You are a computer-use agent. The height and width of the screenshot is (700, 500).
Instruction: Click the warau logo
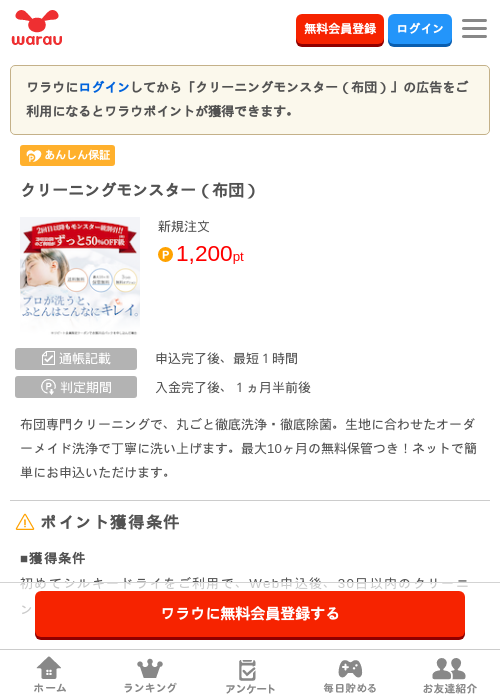click(x=37, y=28)
